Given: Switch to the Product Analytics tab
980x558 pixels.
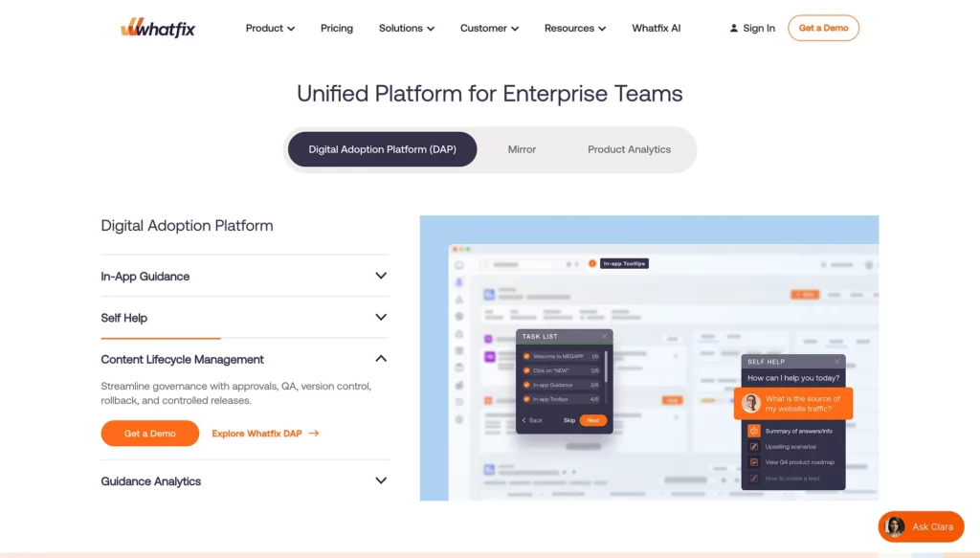Looking at the screenshot, I should point(630,149).
